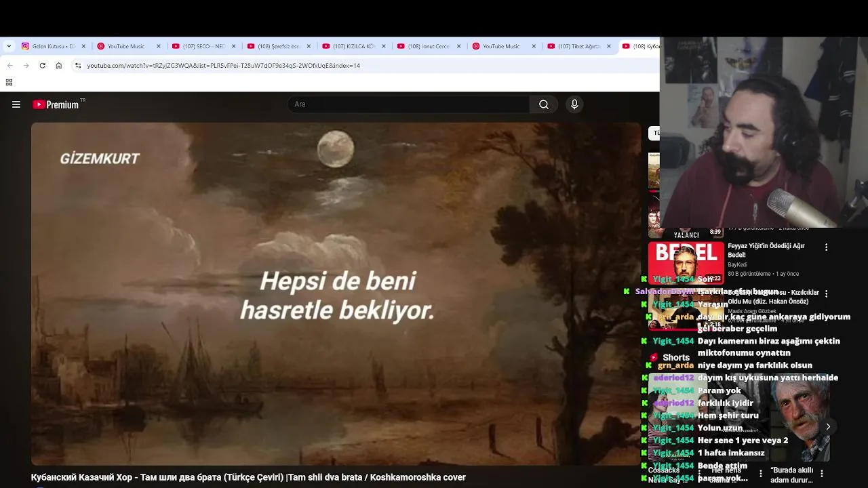
Task: Start voice search with microphone icon
Action: pos(574,104)
